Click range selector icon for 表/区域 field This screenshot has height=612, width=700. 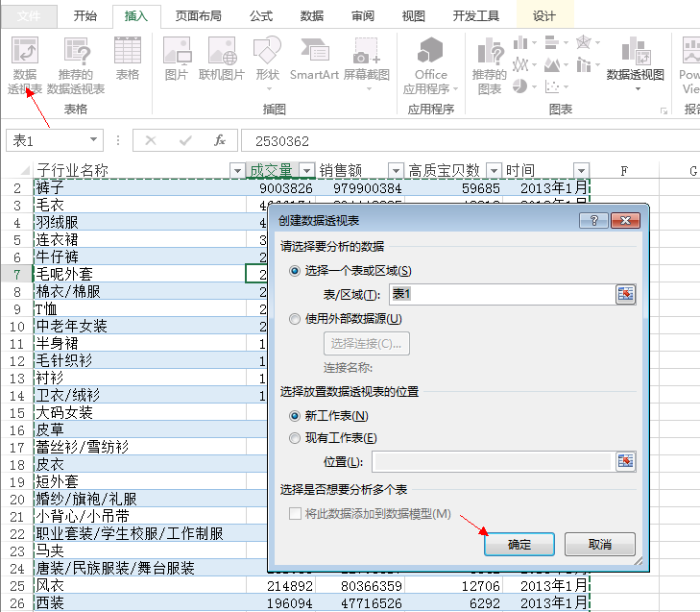[625, 294]
